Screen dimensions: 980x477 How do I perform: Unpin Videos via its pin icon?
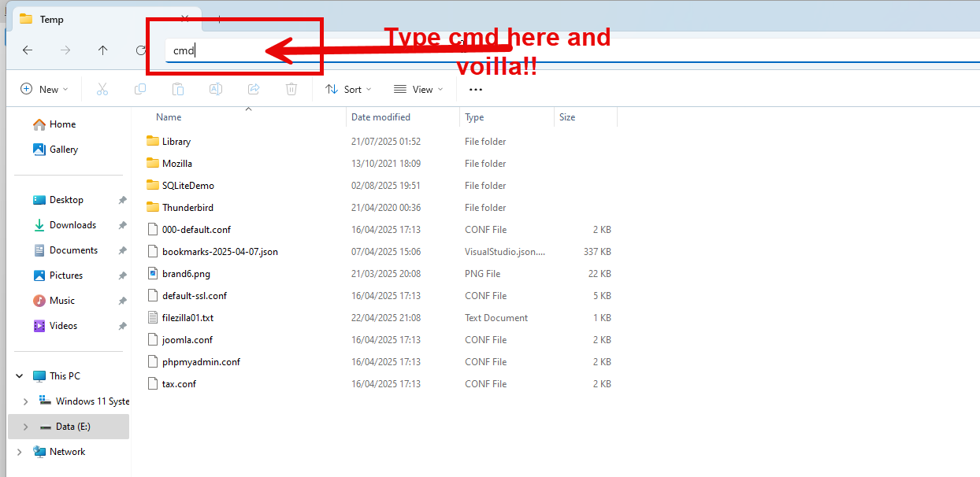click(122, 326)
